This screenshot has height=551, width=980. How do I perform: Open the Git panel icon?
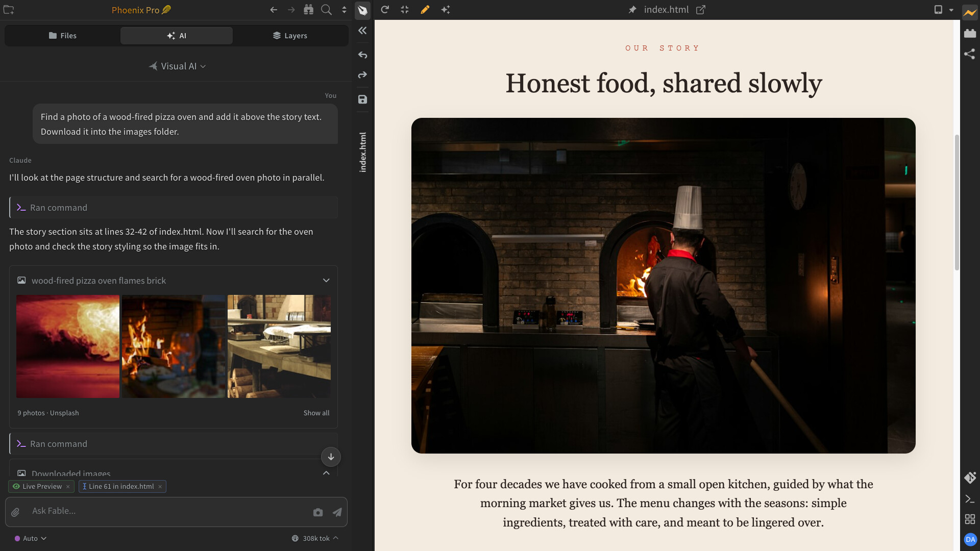(x=970, y=478)
